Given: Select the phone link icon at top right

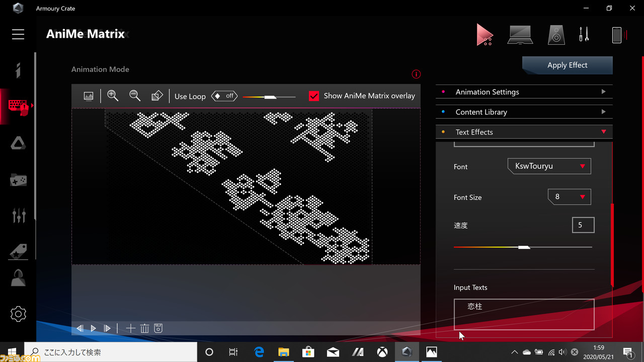Looking at the screenshot, I should pos(617,35).
